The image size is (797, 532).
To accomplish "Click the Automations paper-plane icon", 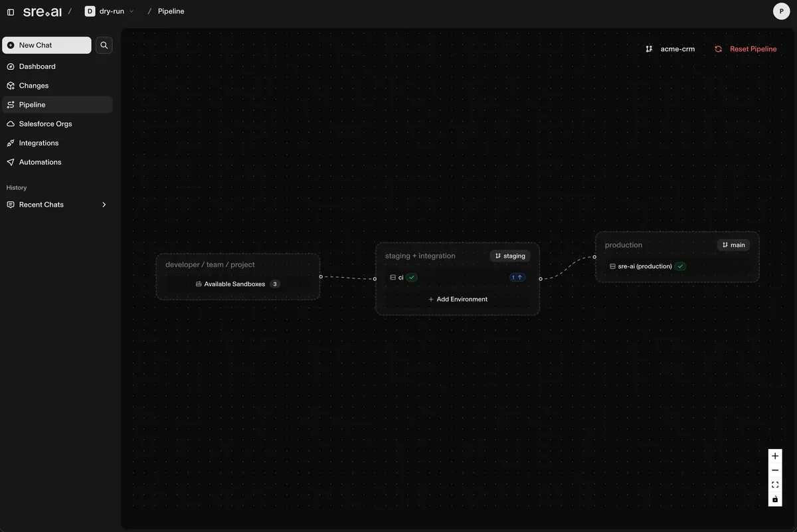I will 11,162.
